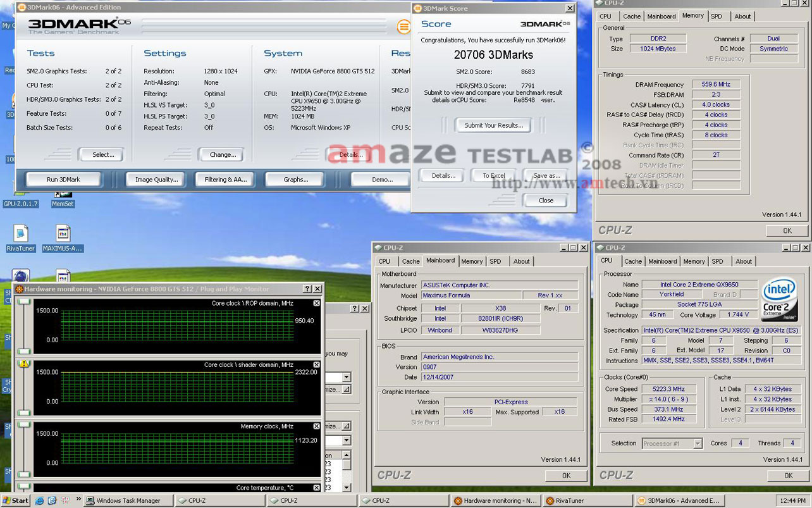Click OK in CPU-Z Memory window

pyautogui.click(x=787, y=231)
